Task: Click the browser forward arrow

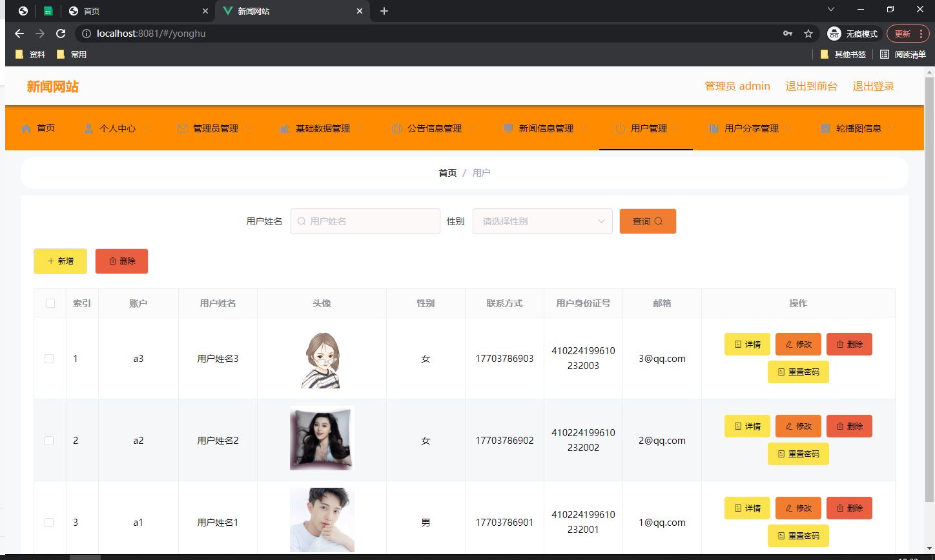Action: pyautogui.click(x=40, y=34)
